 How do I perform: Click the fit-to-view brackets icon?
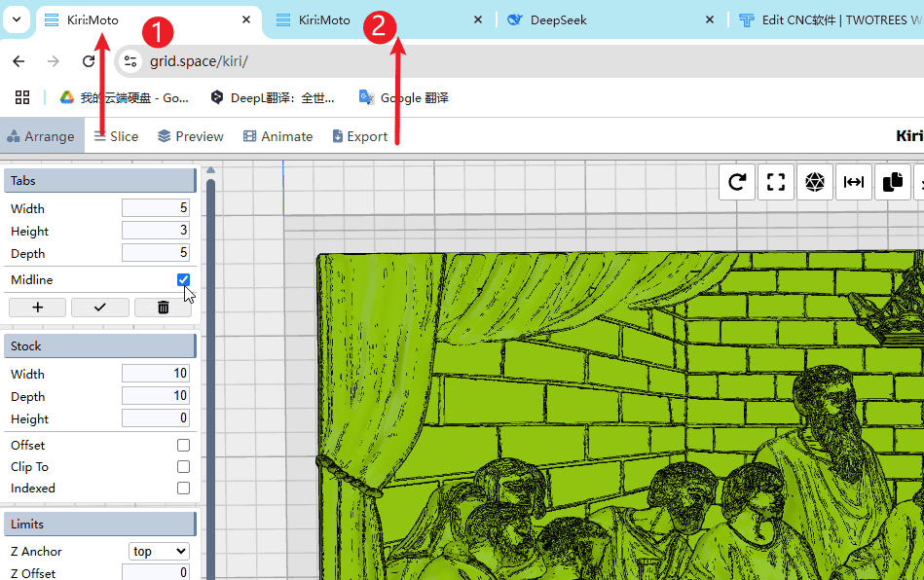776,182
